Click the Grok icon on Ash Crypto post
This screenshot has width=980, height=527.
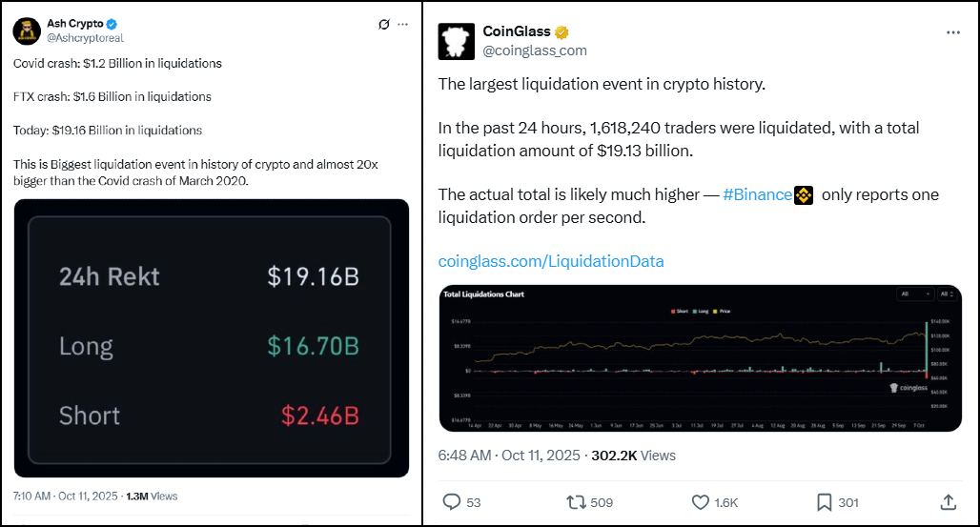[383, 25]
